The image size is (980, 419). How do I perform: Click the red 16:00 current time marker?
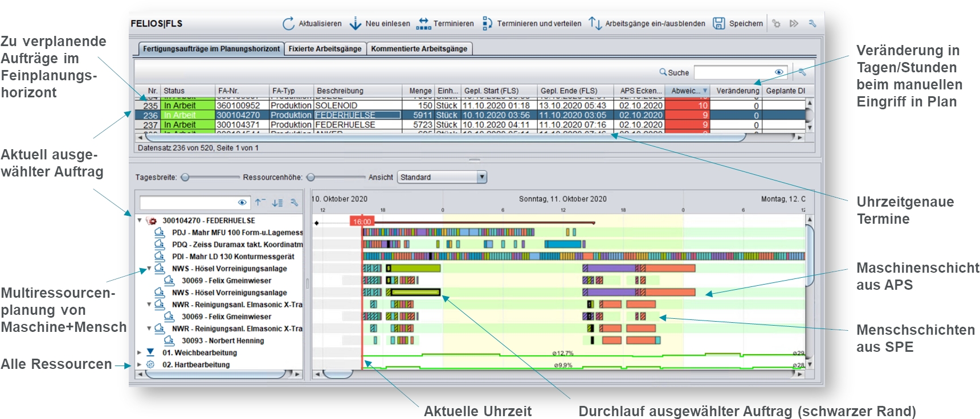tap(362, 221)
